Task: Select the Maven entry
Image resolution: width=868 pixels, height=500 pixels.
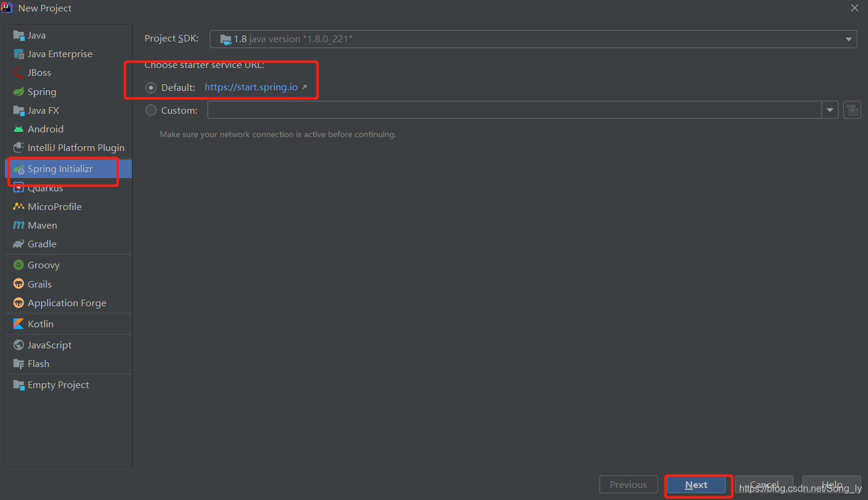Action: click(42, 225)
